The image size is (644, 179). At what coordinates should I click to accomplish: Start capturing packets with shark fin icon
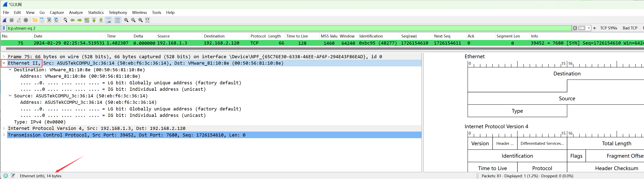pos(5,20)
